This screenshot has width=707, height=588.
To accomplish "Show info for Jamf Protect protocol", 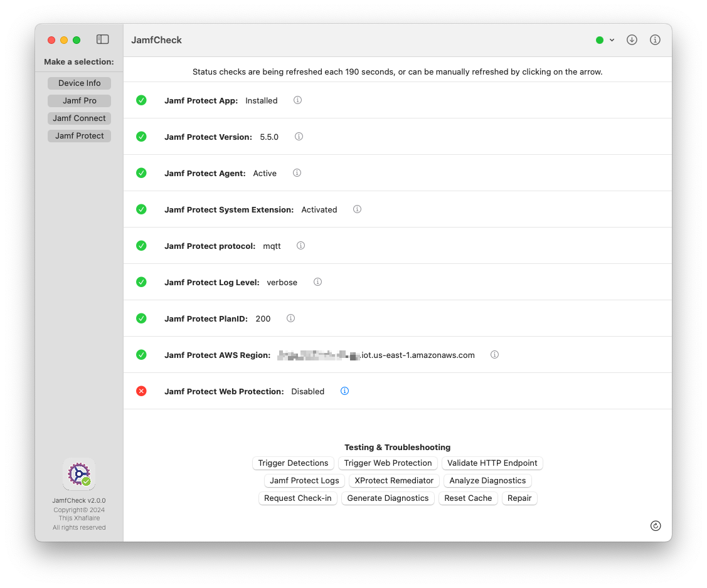I will (300, 246).
